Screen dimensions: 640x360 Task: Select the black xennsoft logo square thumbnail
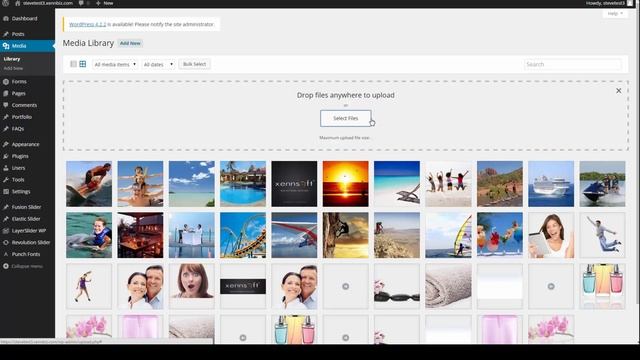click(294, 184)
